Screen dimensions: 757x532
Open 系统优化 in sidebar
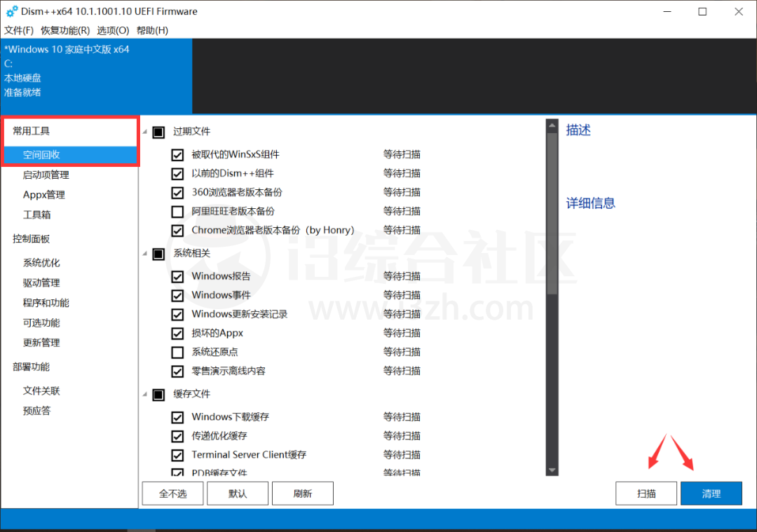(41, 263)
